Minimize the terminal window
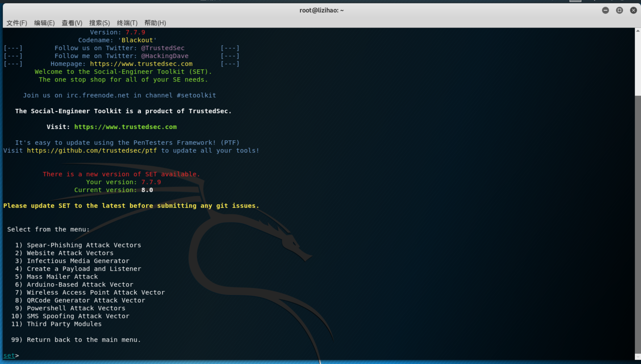 605,10
